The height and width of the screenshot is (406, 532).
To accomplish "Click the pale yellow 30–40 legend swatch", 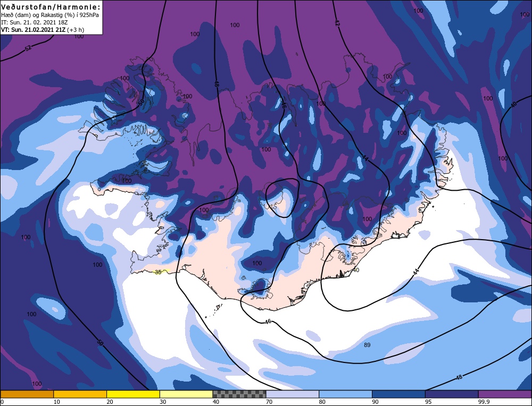I will pos(186,394).
